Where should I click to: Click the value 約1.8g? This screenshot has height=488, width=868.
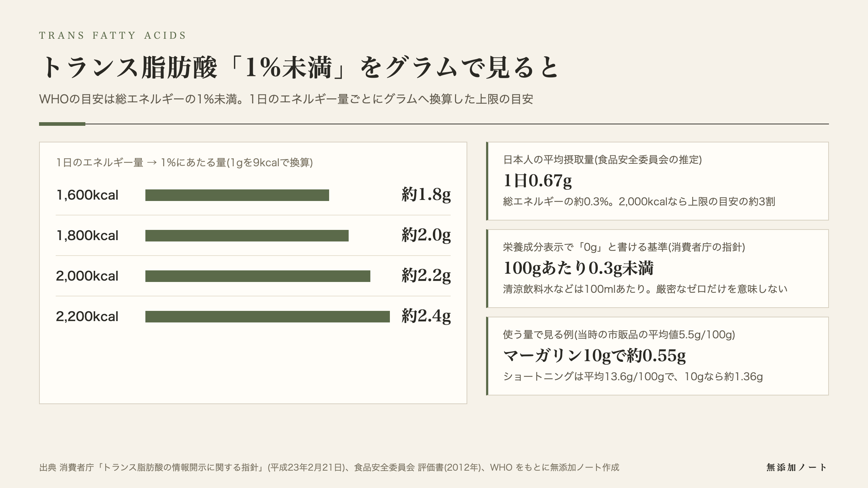pyautogui.click(x=426, y=195)
